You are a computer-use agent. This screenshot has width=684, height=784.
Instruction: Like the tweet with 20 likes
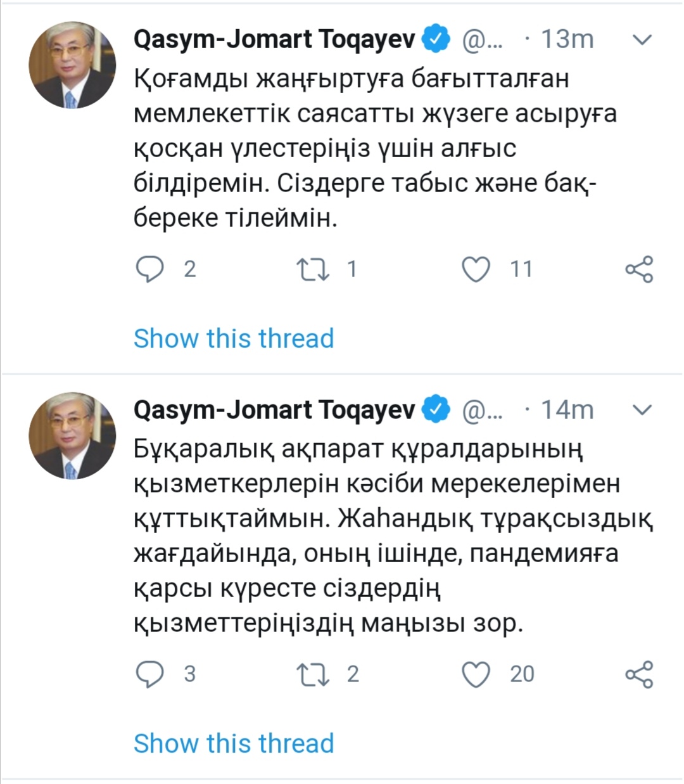[476, 674]
